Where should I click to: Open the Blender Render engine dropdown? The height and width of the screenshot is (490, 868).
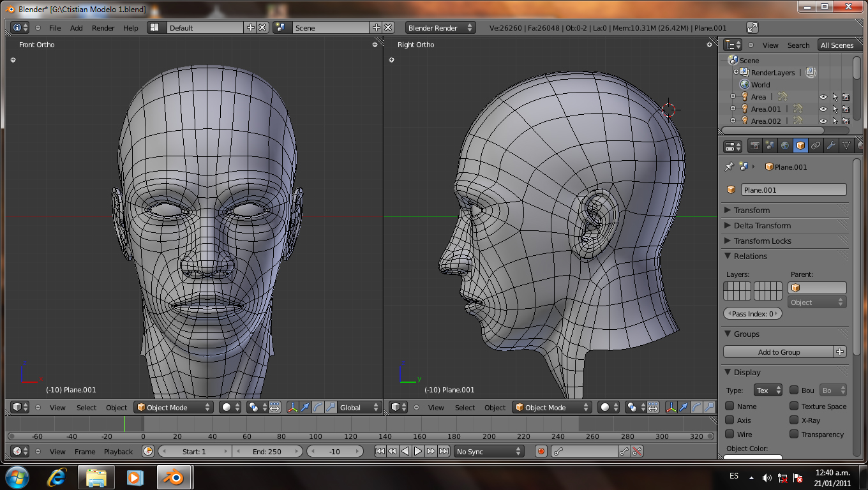[440, 28]
